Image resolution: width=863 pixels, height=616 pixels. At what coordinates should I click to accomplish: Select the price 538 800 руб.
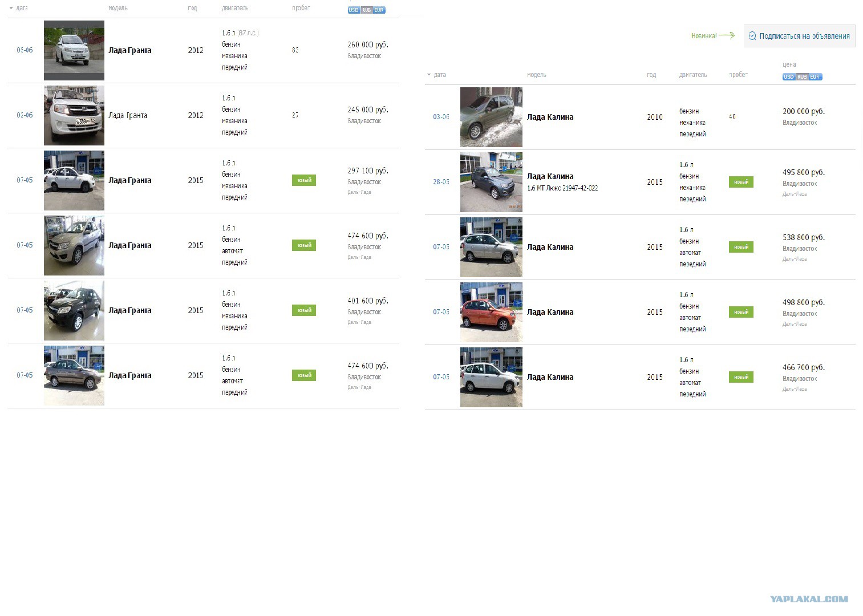[804, 237]
